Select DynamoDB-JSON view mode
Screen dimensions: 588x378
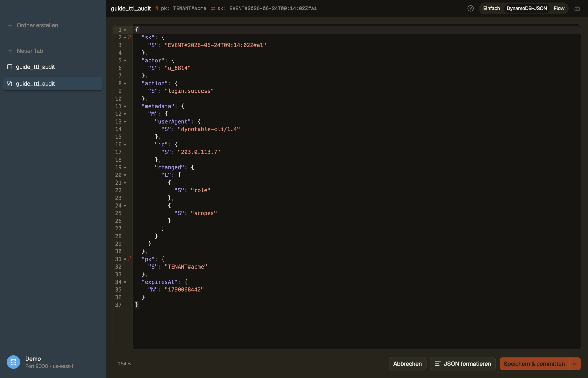pyautogui.click(x=527, y=8)
